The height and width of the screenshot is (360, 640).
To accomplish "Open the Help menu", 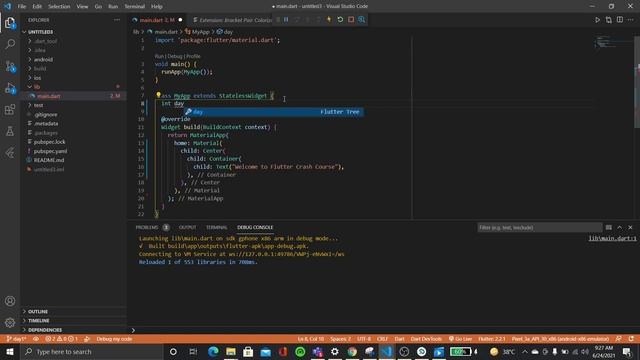I will click(157, 6).
